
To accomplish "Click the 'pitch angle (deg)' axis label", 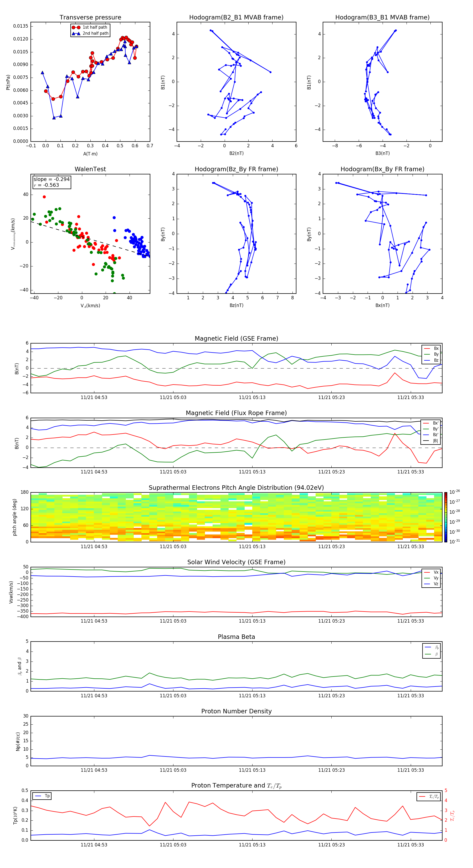I will (x=15, y=517).
